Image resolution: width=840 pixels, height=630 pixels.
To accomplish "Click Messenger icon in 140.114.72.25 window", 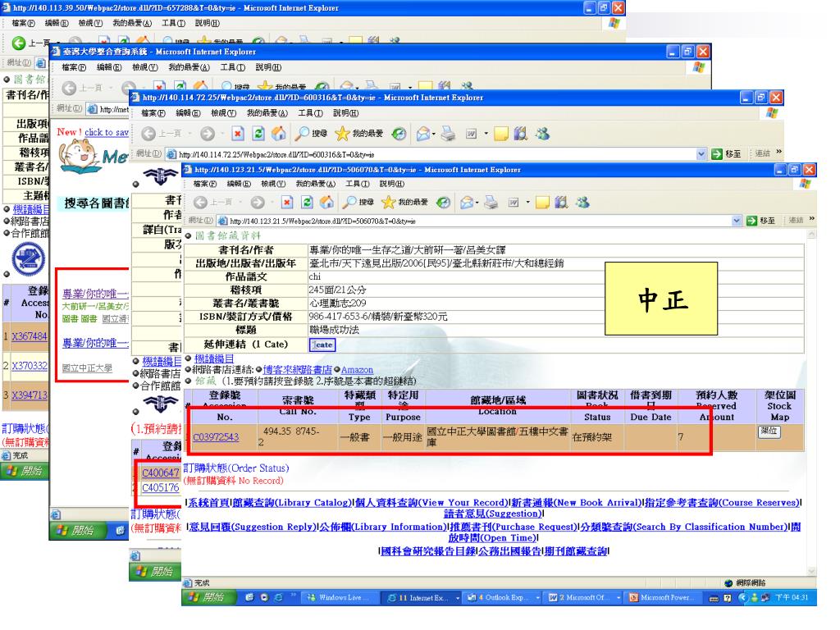I will pos(542,134).
